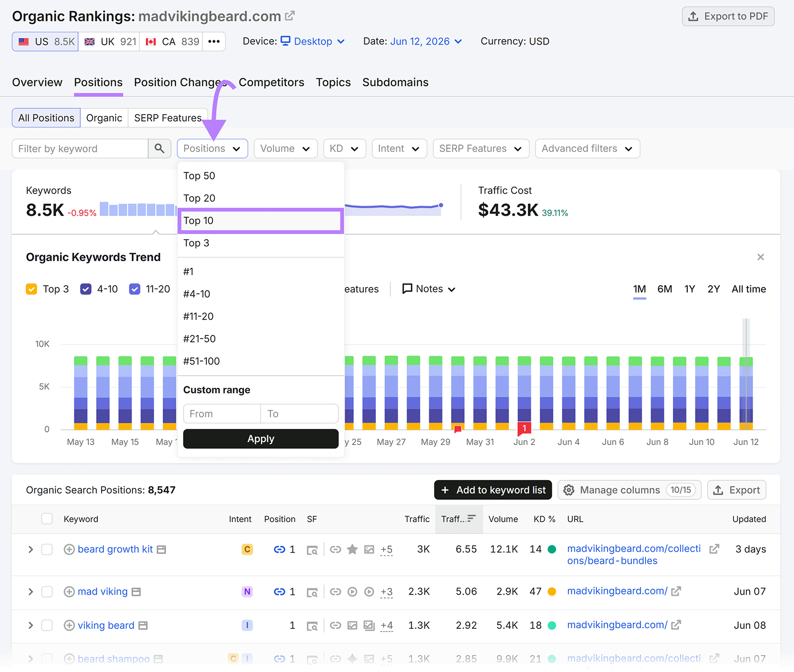Open the KD filter dropdown
The width and height of the screenshot is (794, 672).
344,148
